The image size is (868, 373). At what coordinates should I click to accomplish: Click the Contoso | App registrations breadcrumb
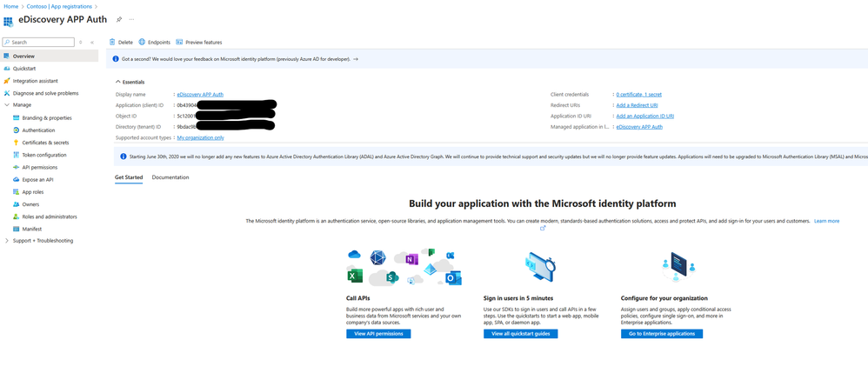click(60, 6)
